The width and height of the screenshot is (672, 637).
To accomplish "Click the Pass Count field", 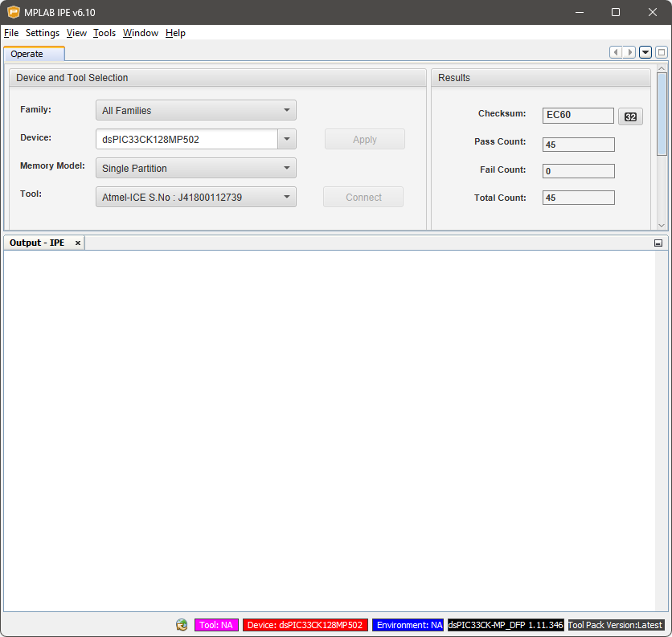I will (579, 145).
